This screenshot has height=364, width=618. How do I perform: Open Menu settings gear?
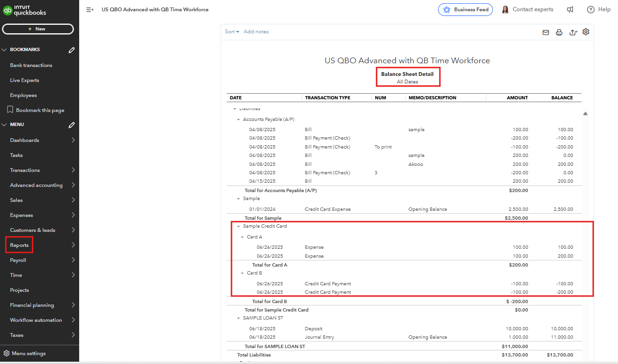(6, 353)
